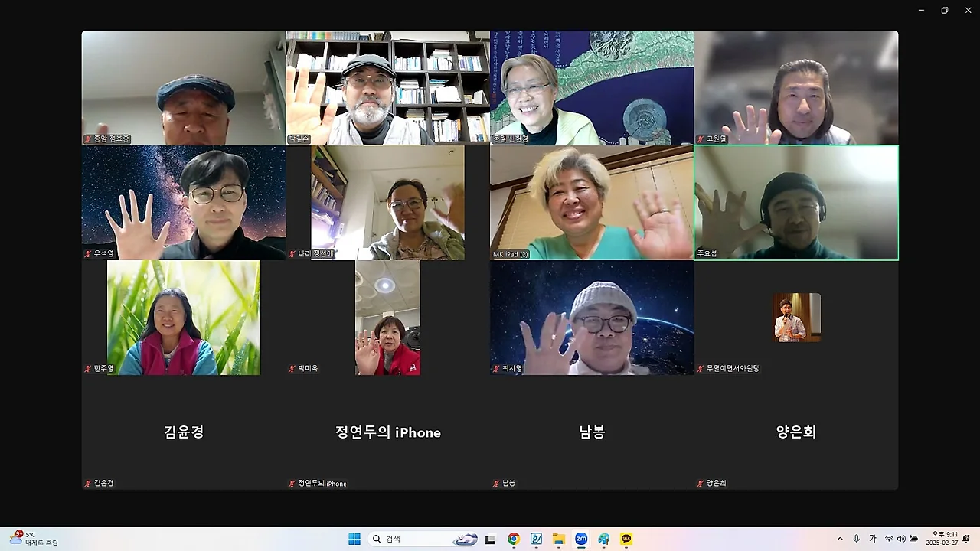This screenshot has width=980, height=551.
Task: Click the microphone icon in the system tray
Action: click(x=856, y=539)
